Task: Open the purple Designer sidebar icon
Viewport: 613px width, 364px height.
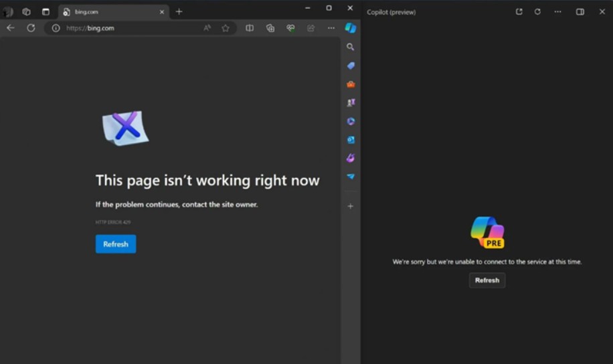Action: [350, 159]
